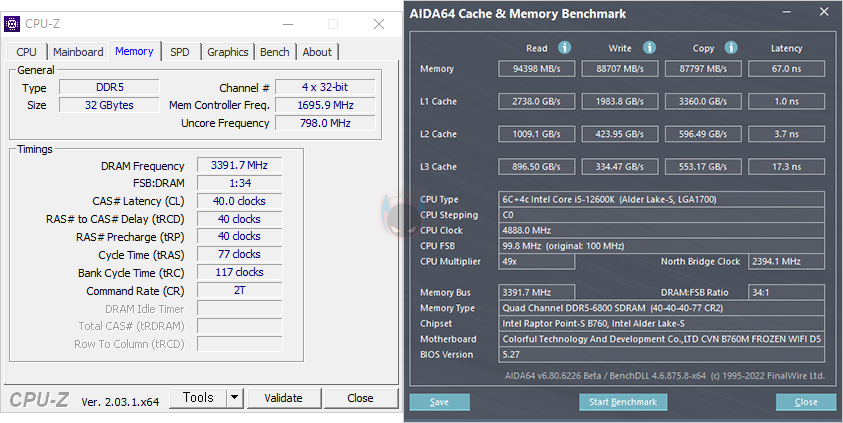Screen dimensions: 843x423
Task: Switch to the CPU tab
Action: [x=26, y=52]
